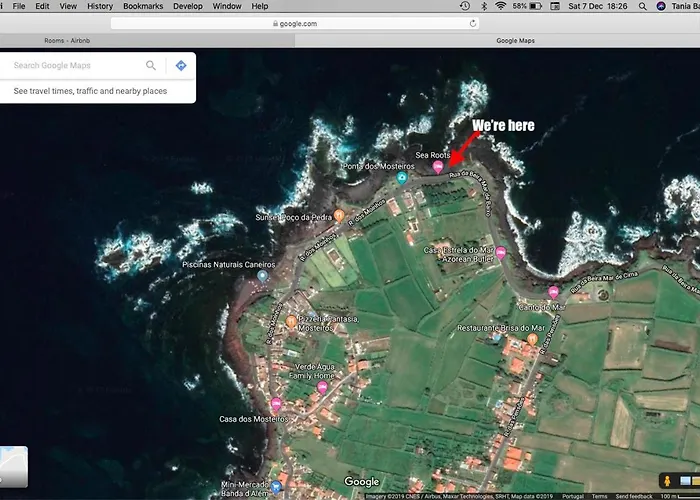Switch to the Rooms - Airbnb tab
The width and height of the screenshot is (700, 500).
tap(70, 41)
